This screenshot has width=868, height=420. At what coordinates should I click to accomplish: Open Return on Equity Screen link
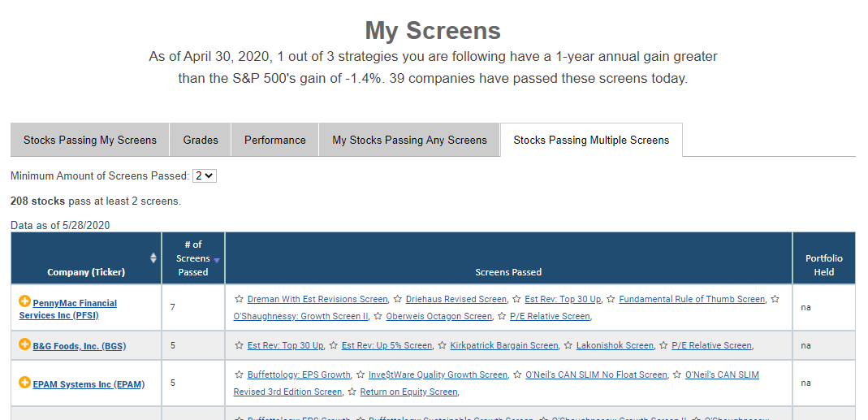408,392
